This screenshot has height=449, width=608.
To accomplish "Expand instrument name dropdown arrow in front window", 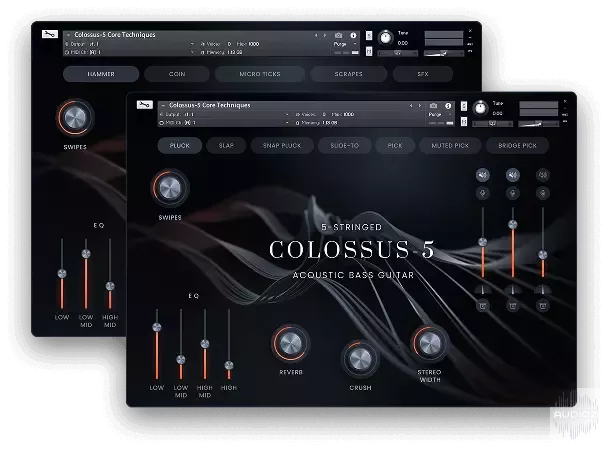I will 164,105.
